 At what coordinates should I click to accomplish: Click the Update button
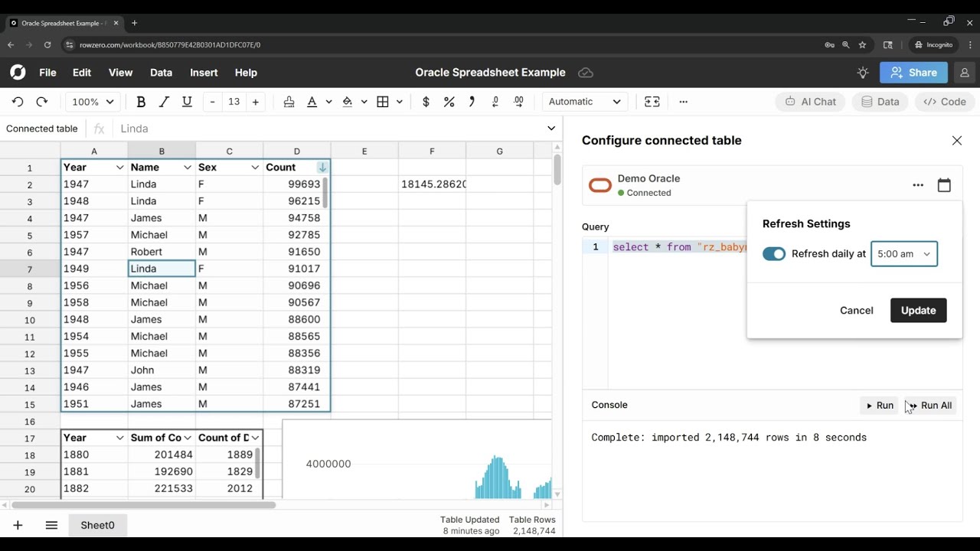(918, 310)
